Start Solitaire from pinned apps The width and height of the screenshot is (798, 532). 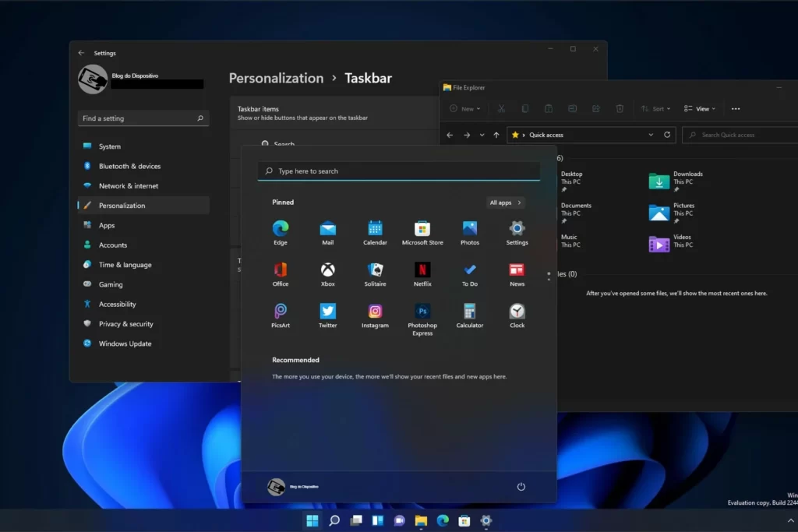click(x=375, y=275)
